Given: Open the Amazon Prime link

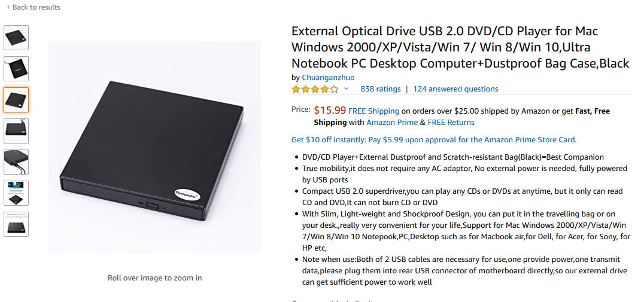Looking at the screenshot, I should [x=392, y=122].
